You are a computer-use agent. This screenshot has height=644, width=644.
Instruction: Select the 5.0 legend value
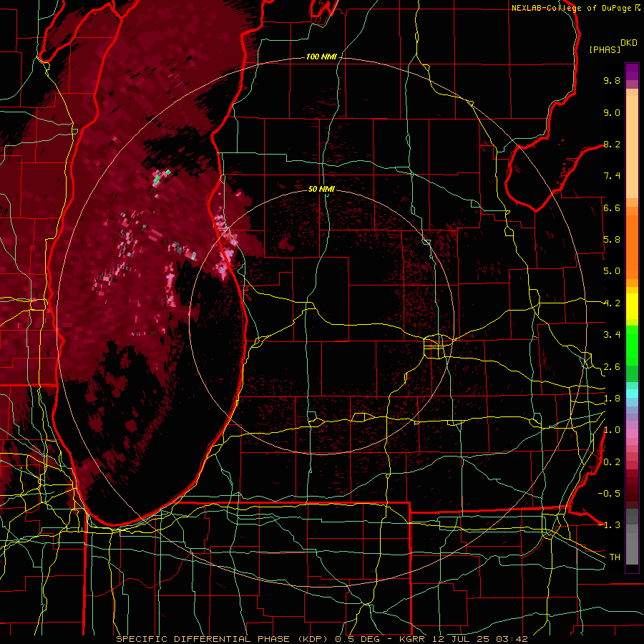coord(612,271)
